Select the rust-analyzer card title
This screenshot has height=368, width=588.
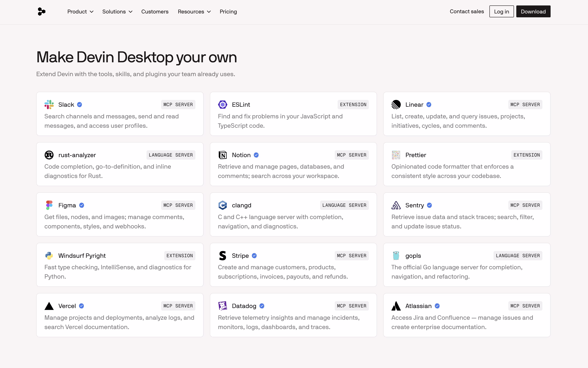[77, 155]
